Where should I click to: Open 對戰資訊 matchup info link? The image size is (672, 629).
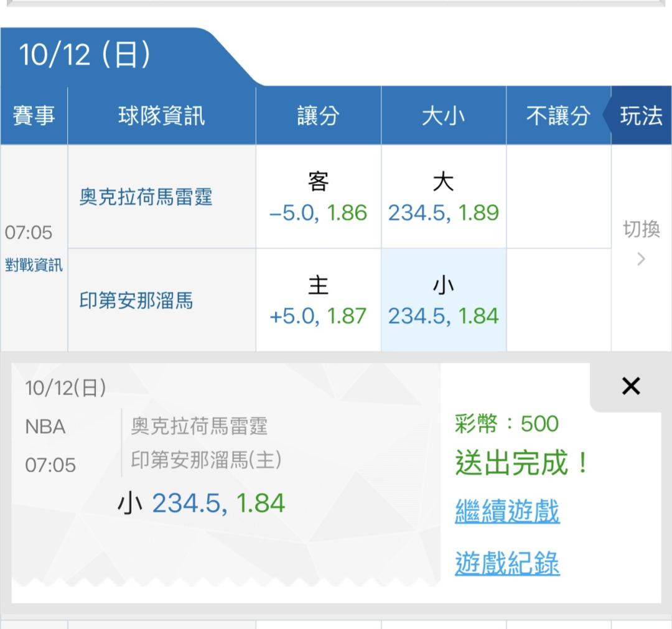click(x=34, y=265)
